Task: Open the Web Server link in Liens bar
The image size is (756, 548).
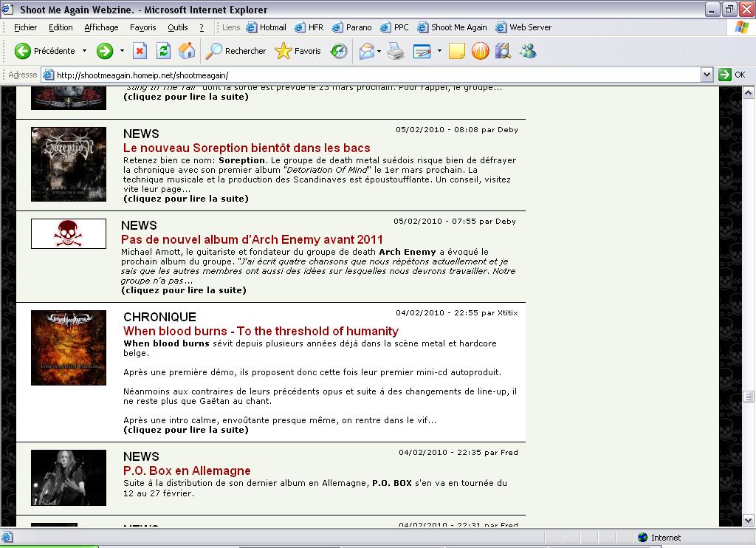Action: pyautogui.click(x=523, y=27)
